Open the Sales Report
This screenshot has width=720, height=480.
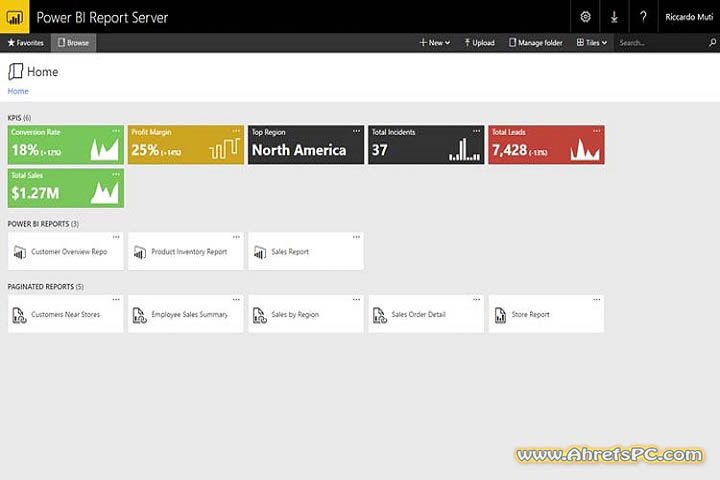tap(306, 251)
